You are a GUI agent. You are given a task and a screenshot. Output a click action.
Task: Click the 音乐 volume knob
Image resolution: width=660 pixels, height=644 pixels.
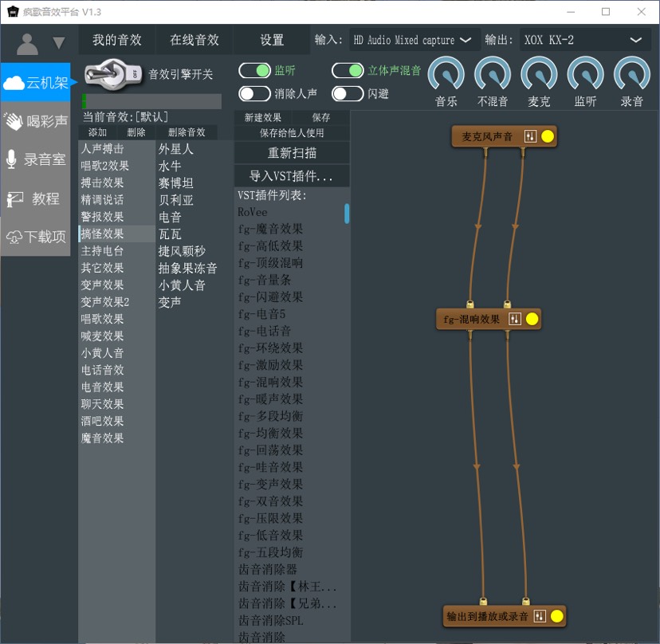(446, 74)
